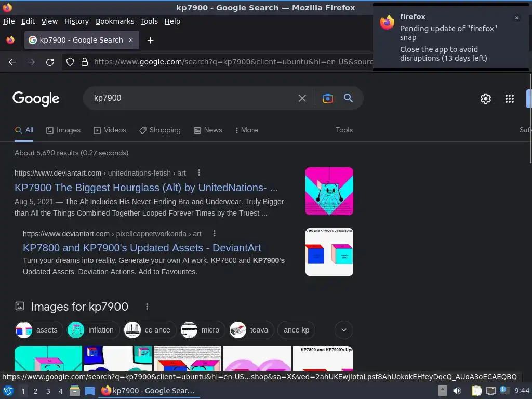Submit search with the magnifying glass icon
The image size is (532, 399).
coord(348,98)
